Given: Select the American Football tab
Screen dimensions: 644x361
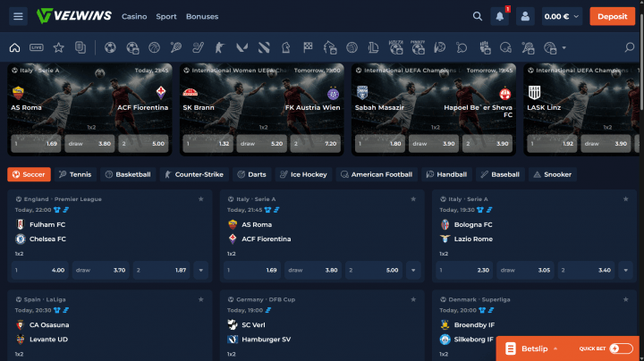Looking at the screenshot, I should (x=377, y=174).
